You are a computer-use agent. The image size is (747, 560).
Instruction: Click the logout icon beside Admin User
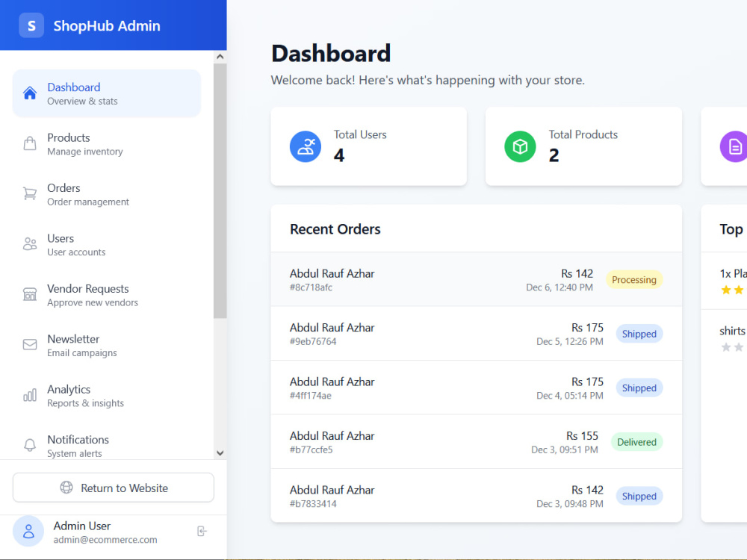pyautogui.click(x=202, y=532)
